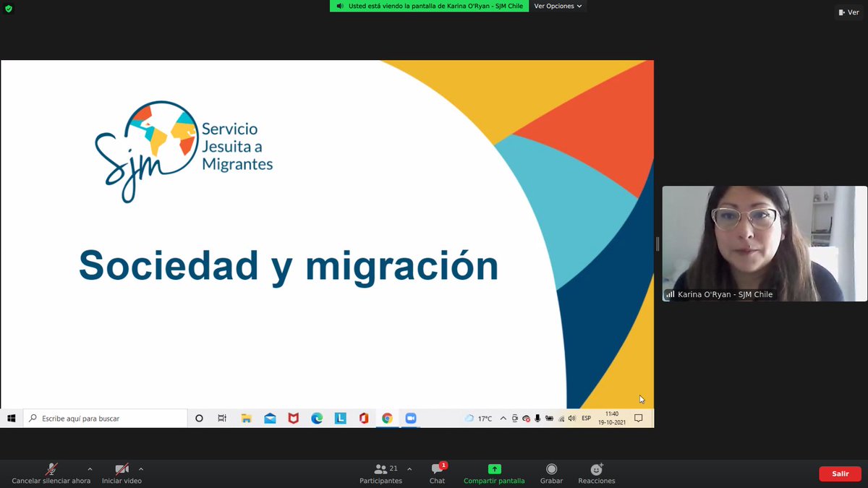Viewport: 868px width, 488px height.
Task: Click the green screen-viewing notification bar
Action: pyautogui.click(x=429, y=6)
